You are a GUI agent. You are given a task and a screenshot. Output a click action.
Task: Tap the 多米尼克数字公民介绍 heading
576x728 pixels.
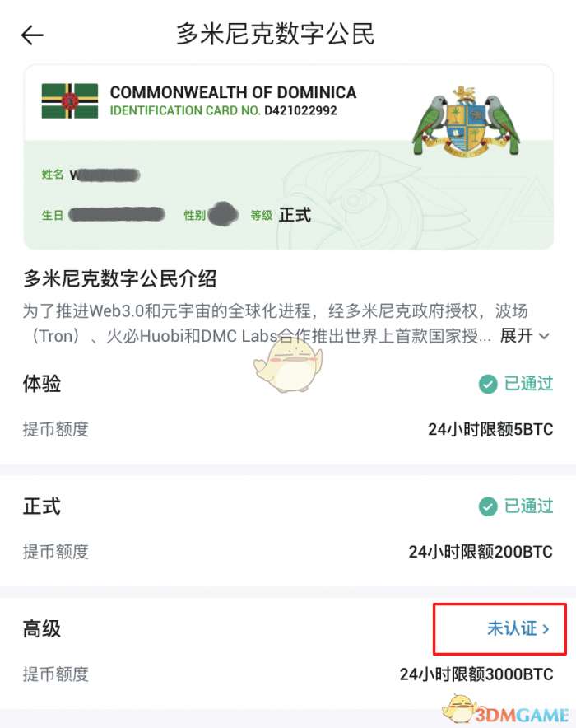[x=119, y=279]
